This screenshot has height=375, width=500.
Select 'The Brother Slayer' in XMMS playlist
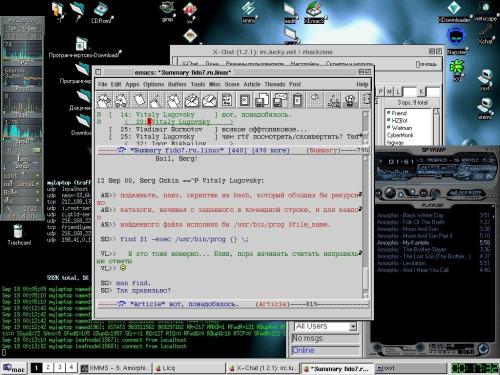click(x=433, y=249)
